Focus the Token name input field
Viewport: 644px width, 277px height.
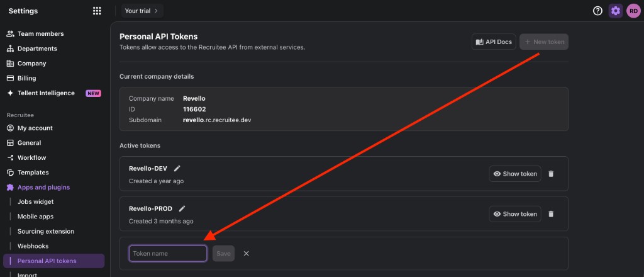(168, 254)
